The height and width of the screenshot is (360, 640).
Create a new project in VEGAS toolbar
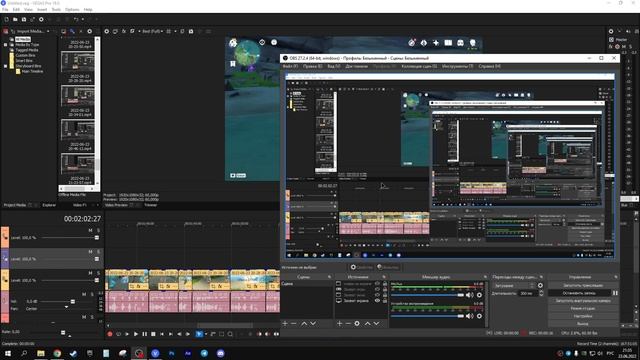coord(6,19)
